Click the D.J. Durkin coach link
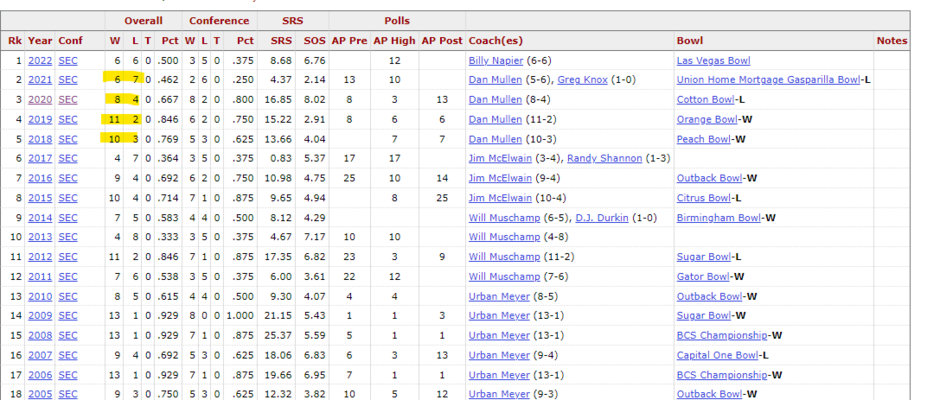Viewport: 927px width, 400px height. point(602,217)
